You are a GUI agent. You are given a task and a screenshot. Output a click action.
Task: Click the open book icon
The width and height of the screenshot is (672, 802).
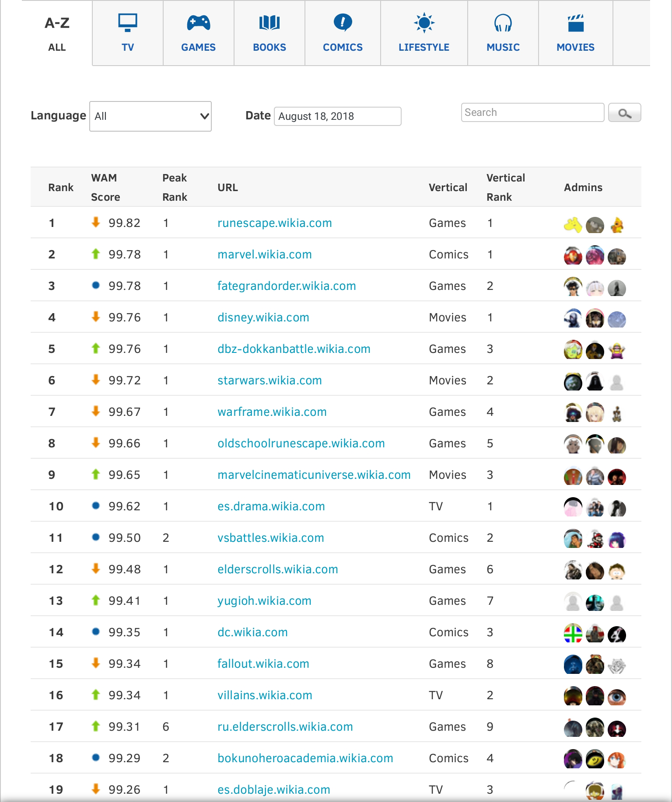point(269,23)
